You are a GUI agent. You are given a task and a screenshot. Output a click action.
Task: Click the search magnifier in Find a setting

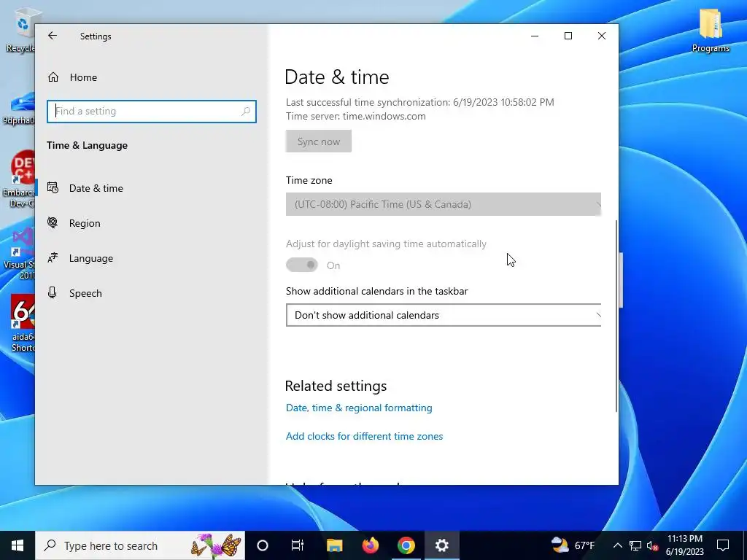246,112
